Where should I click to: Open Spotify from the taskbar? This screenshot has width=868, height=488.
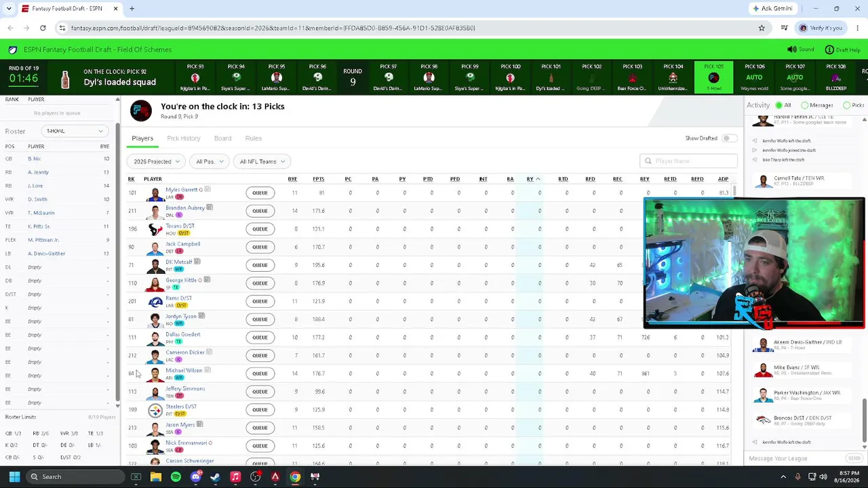(176, 476)
